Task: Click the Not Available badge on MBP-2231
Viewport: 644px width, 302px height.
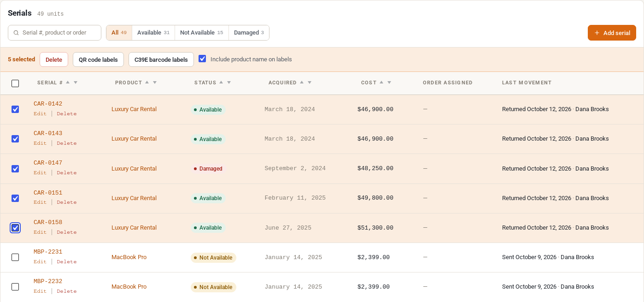Action: click(213, 258)
